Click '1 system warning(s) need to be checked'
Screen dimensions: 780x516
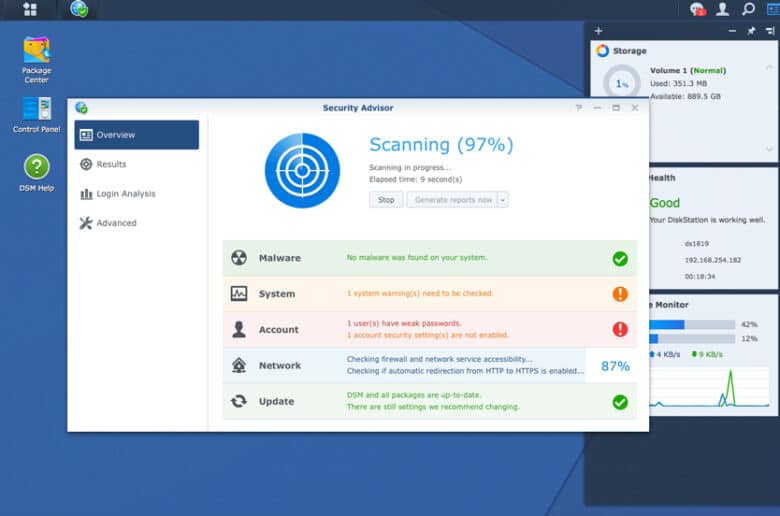coord(420,293)
